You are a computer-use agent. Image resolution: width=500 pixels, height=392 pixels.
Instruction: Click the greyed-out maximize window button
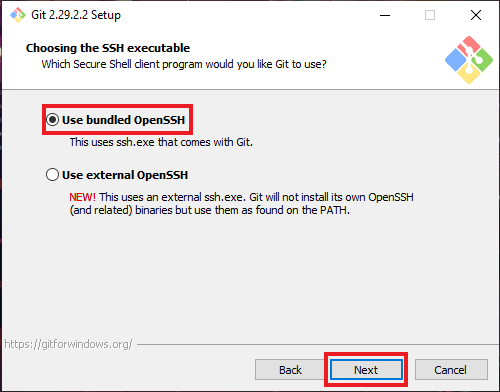coord(430,15)
